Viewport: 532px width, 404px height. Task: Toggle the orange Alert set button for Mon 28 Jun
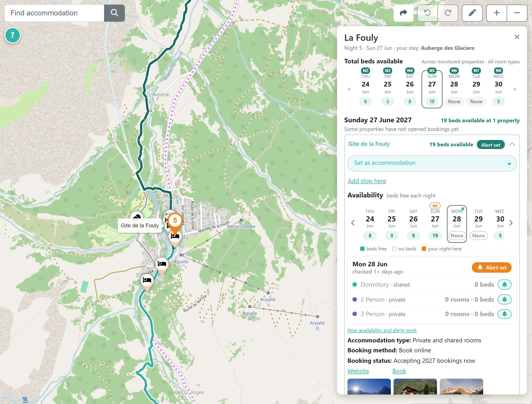tap(492, 267)
